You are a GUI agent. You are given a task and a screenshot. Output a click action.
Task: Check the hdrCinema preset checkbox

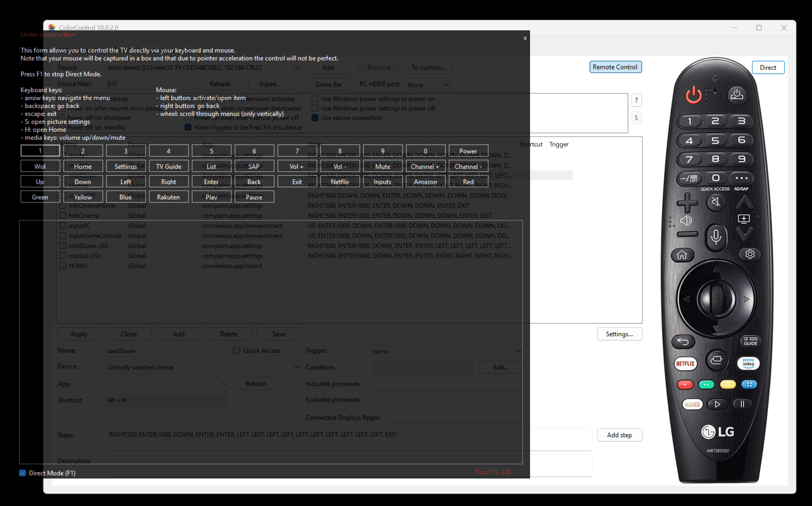tap(63, 215)
